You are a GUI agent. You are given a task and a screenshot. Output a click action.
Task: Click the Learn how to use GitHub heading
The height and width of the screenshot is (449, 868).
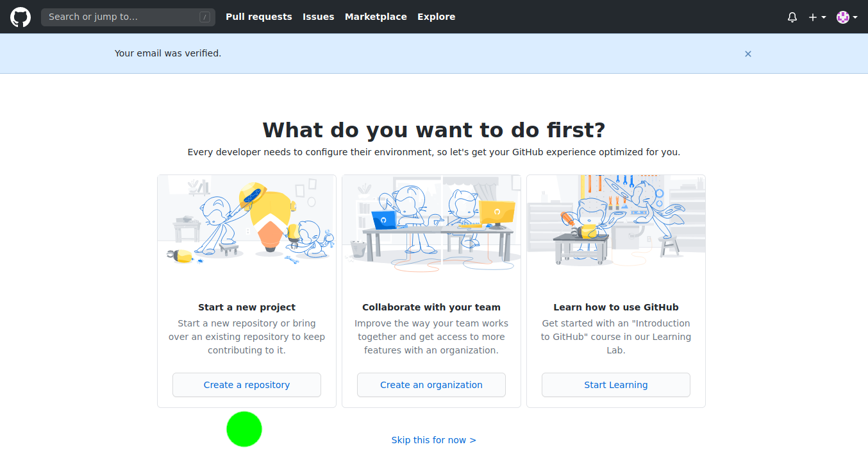[x=616, y=307]
